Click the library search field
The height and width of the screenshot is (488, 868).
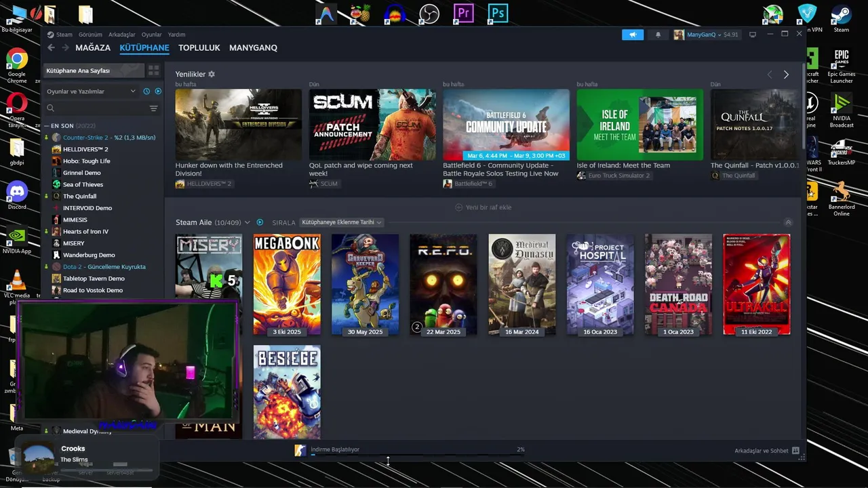[95, 108]
